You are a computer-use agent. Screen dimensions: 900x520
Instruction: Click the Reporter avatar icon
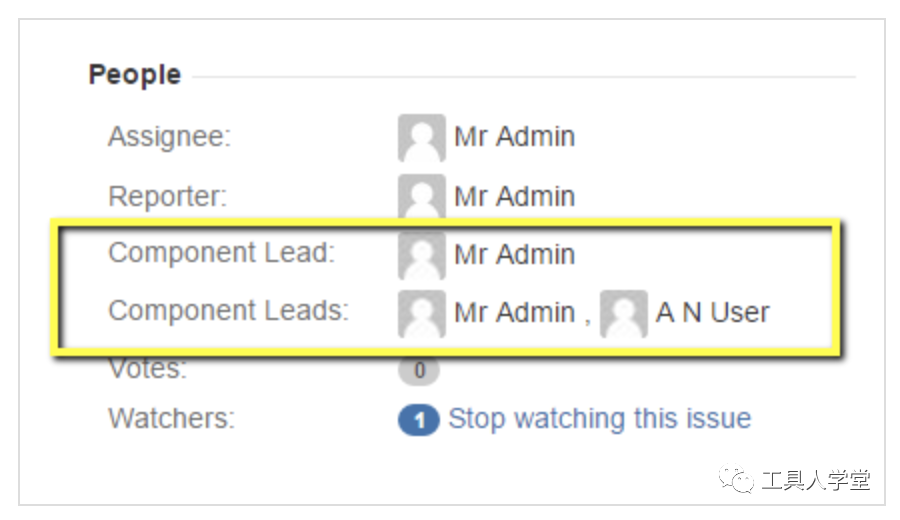click(422, 196)
